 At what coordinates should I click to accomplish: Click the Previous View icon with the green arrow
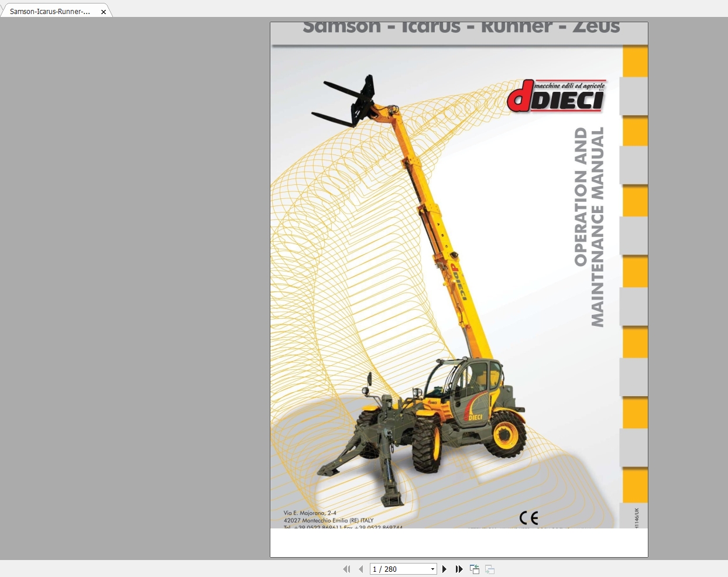pyautogui.click(x=474, y=568)
